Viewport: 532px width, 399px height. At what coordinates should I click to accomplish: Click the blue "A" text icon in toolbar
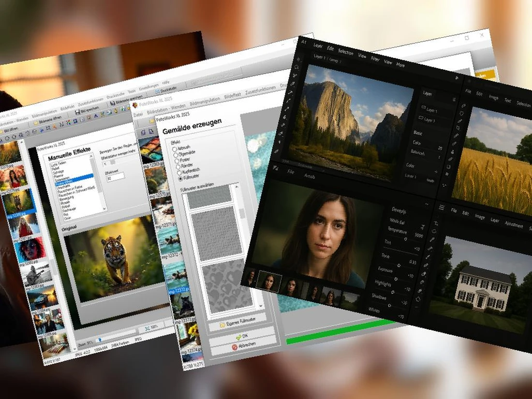pyautogui.click(x=96, y=117)
